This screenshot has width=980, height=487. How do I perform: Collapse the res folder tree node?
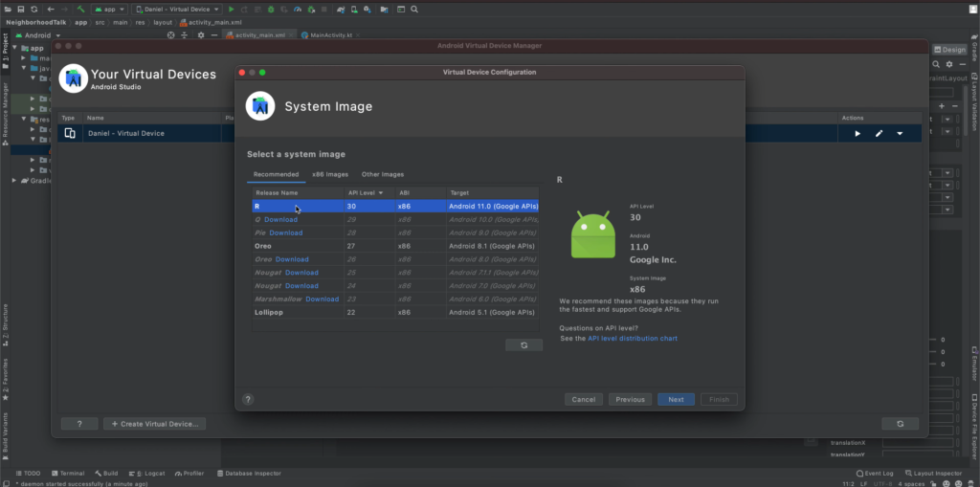(x=24, y=119)
